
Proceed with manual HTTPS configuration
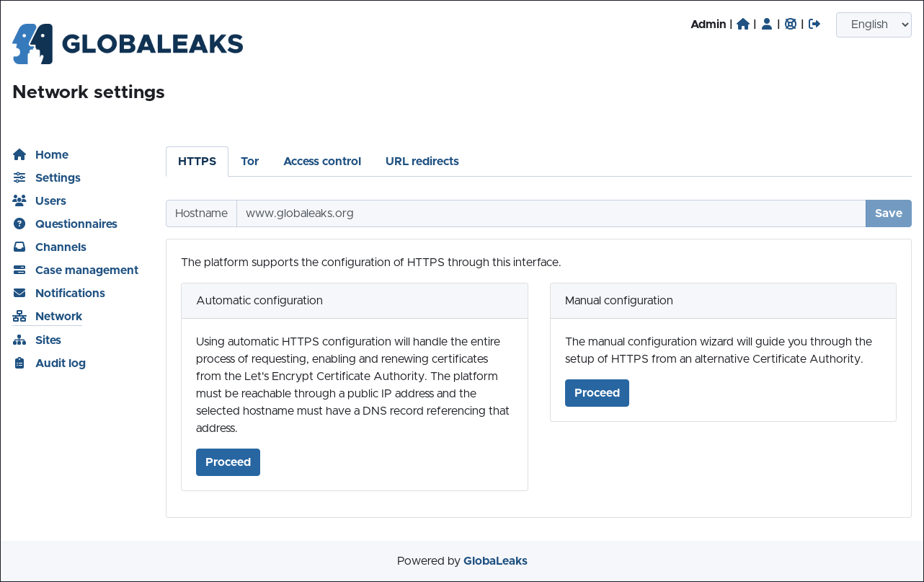[x=597, y=393]
